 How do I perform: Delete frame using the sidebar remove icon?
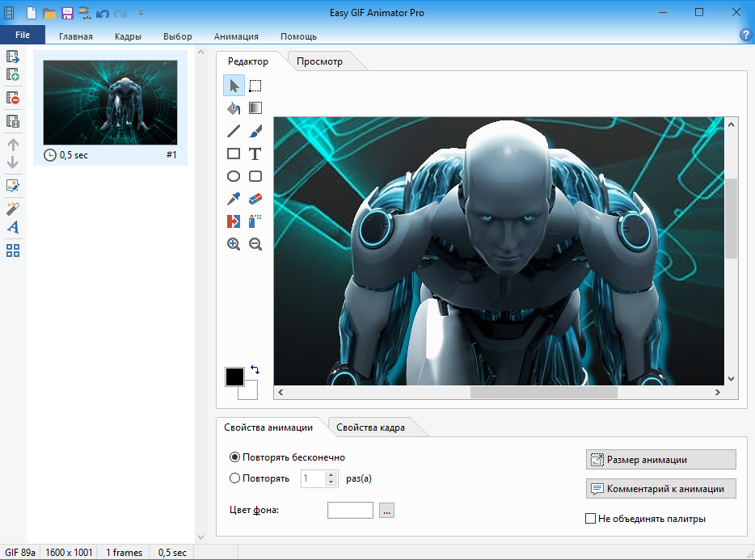pyautogui.click(x=13, y=98)
